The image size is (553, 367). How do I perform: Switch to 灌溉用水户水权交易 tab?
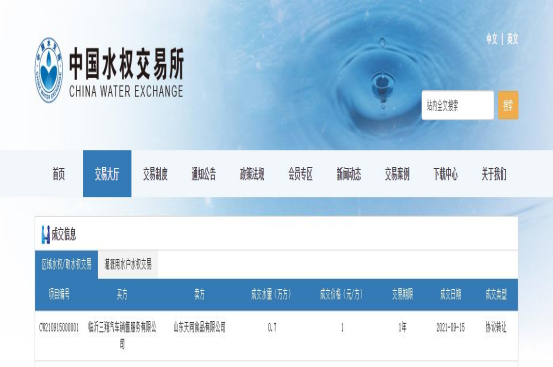(x=128, y=264)
